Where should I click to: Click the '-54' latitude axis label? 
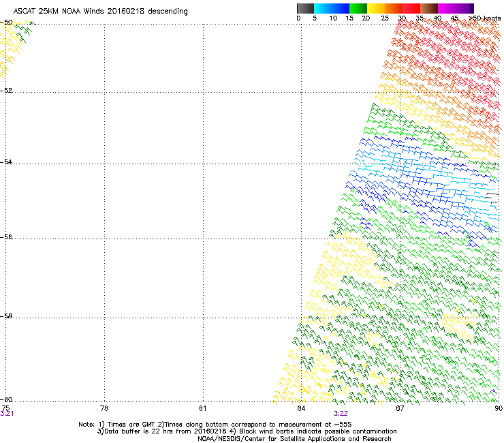point(6,162)
